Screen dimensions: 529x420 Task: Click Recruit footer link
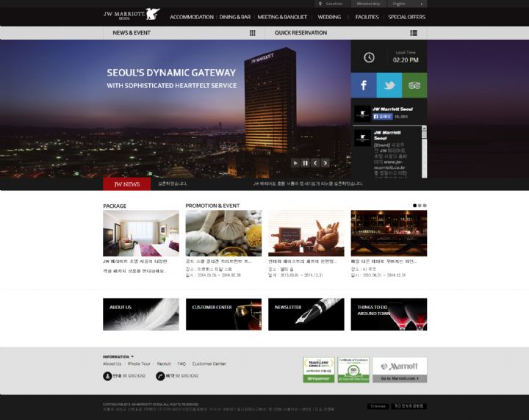tap(164, 363)
